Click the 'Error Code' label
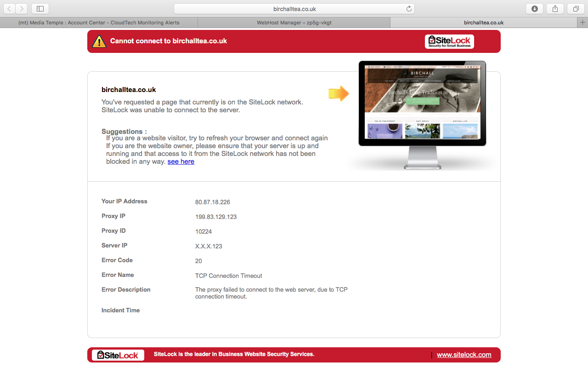588x368 pixels. 117,260
